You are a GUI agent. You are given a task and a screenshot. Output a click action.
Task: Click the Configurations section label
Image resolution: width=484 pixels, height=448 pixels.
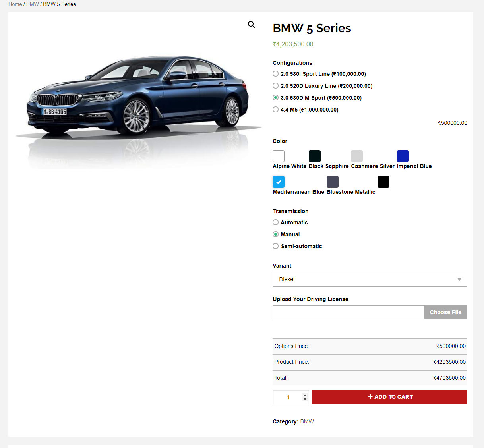tap(292, 63)
